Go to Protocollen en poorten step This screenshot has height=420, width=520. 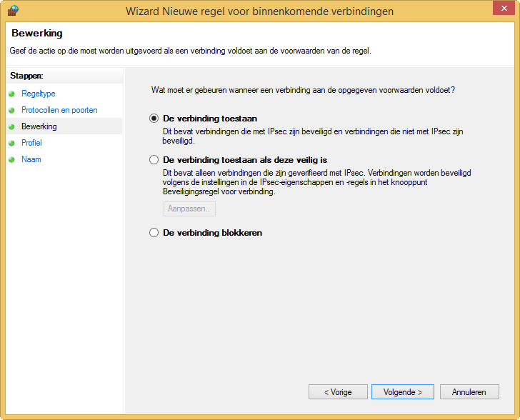tap(59, 110)
